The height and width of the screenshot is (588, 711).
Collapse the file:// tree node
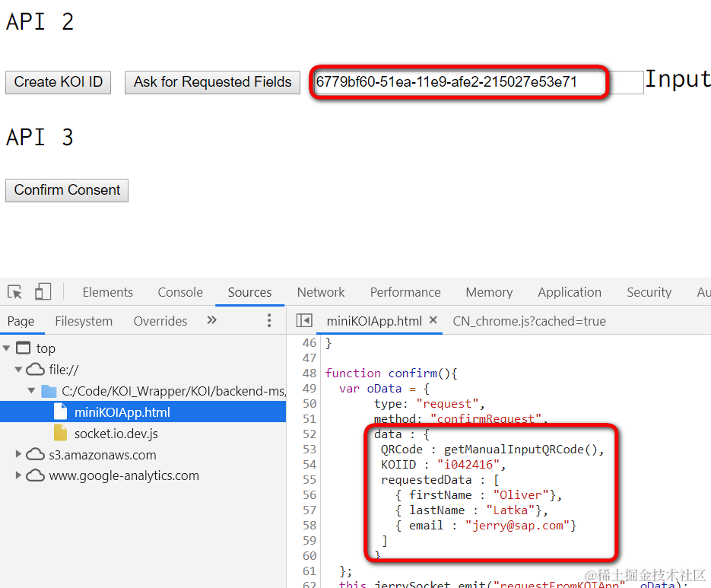(x=18, y=370)
